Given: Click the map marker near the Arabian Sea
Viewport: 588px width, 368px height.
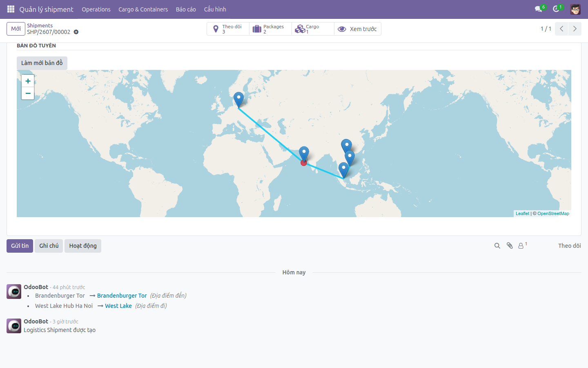Looking at the screenshot, I should (x=304, y=154).
